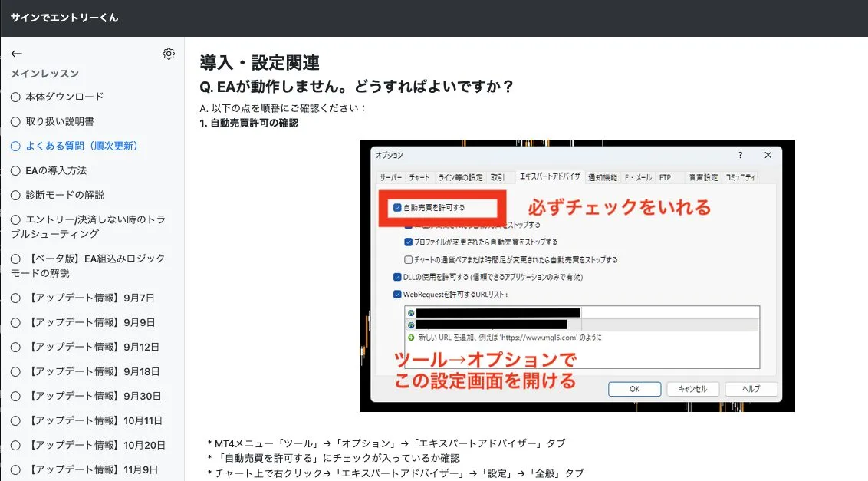Click the back arrow icon in sidebar
The width and height of the screenshot is (868, 481).
pyautogui.click(x=17, y=54)
